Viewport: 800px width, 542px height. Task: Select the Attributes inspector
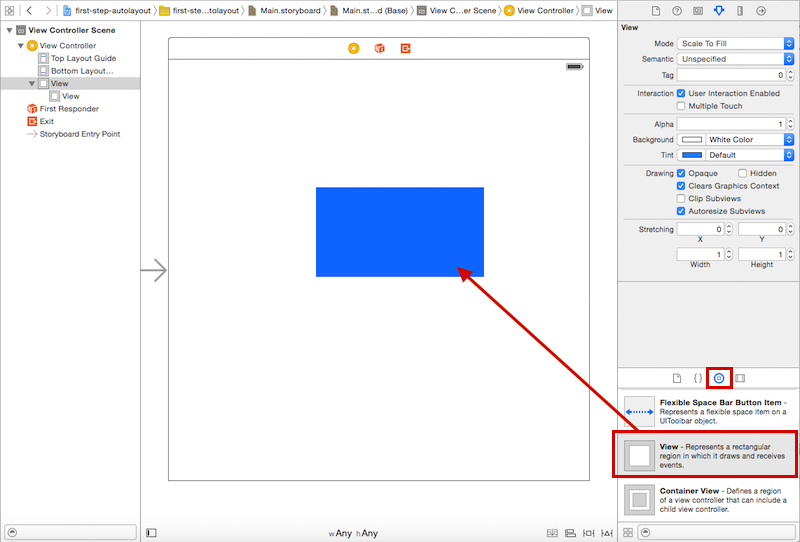pyautogui.click(x=719, y=11)
